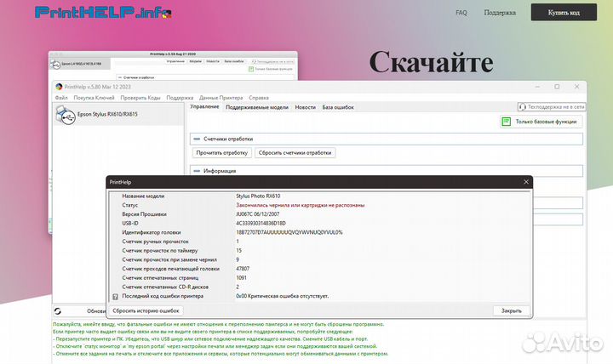Collapse the Информация section
This screenshot has height=364, width=613.
(197, 170)
